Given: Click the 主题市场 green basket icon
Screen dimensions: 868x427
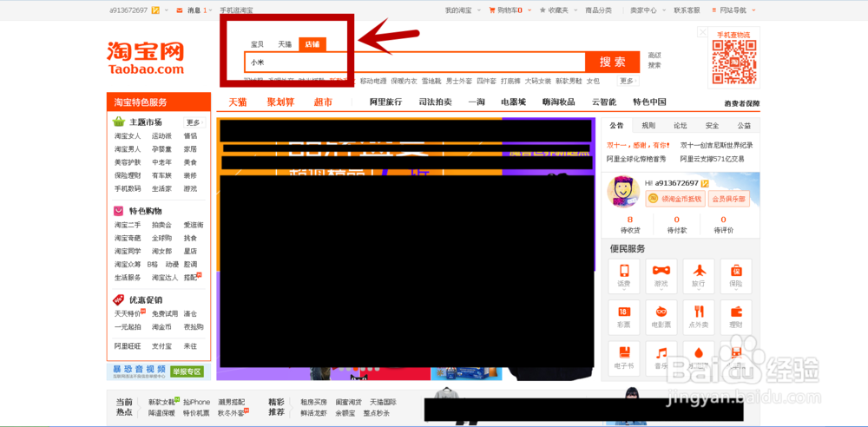Looking at the screenshot, I should coord(118,122).
